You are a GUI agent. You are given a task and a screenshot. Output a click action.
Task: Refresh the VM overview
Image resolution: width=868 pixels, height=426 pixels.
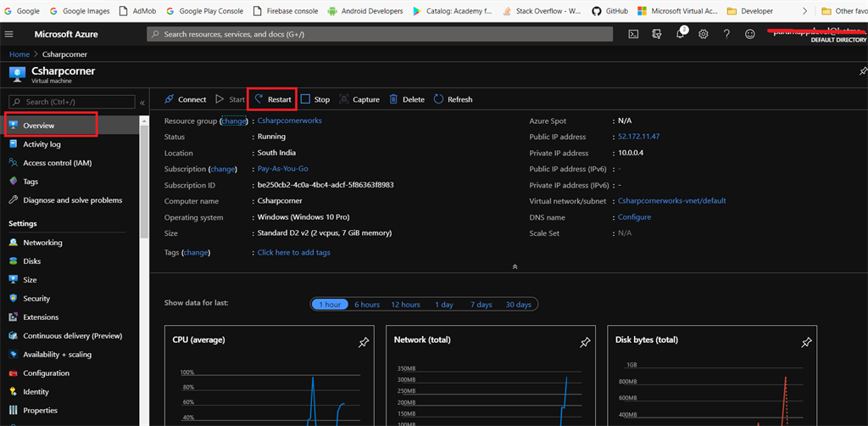pos(453,100)
